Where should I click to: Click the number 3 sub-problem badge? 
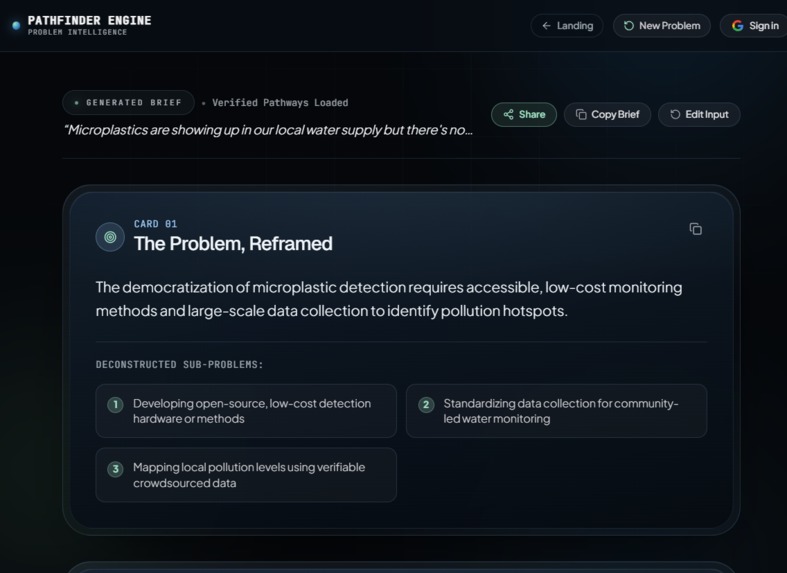(115, 469)
